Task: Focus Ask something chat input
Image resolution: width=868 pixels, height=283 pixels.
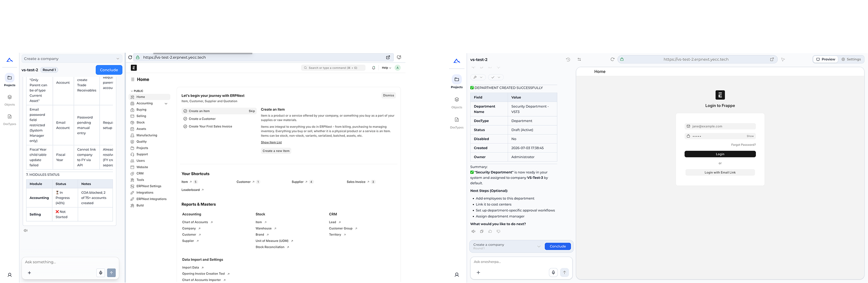Action: pos(70,262)
